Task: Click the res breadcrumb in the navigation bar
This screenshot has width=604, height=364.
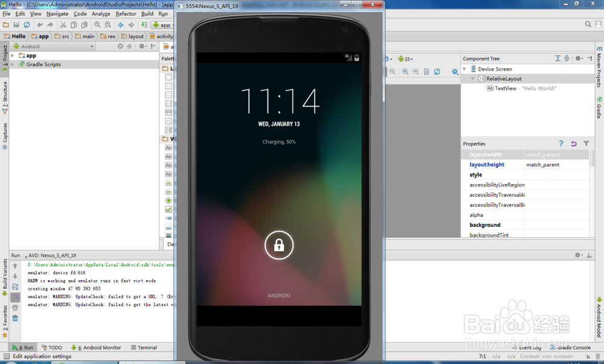Action: [x=108, y=36]
